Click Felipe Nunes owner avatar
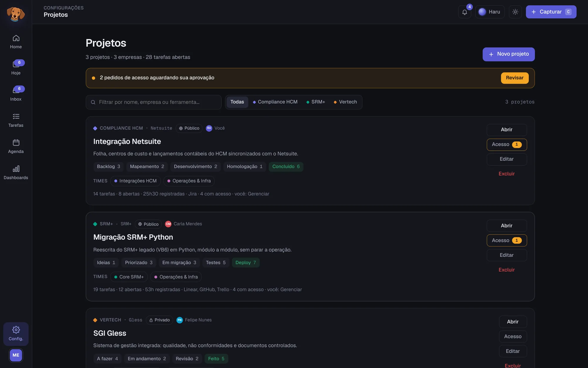The image size is (588, 368). pyautogui.click(x=180, y=320)
